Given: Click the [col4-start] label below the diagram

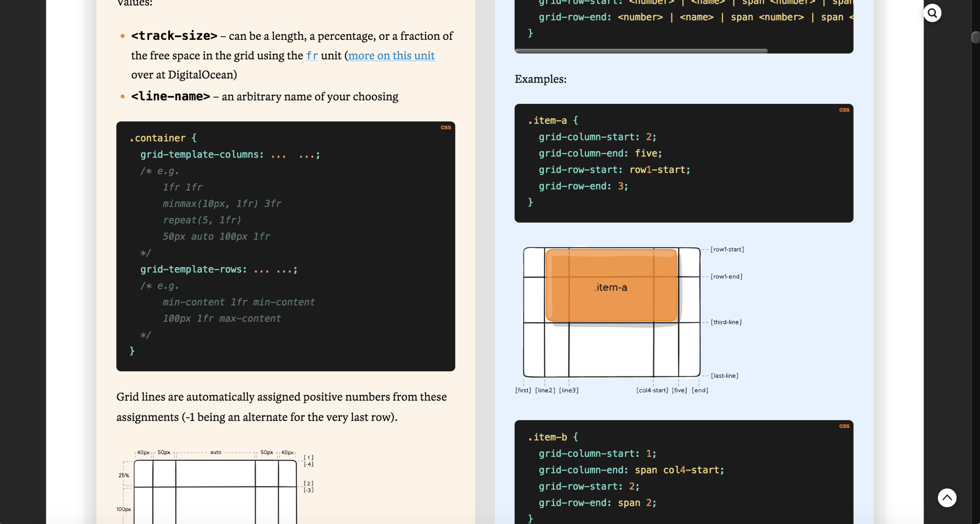Looking at the screenshot, I should point(652,390).
